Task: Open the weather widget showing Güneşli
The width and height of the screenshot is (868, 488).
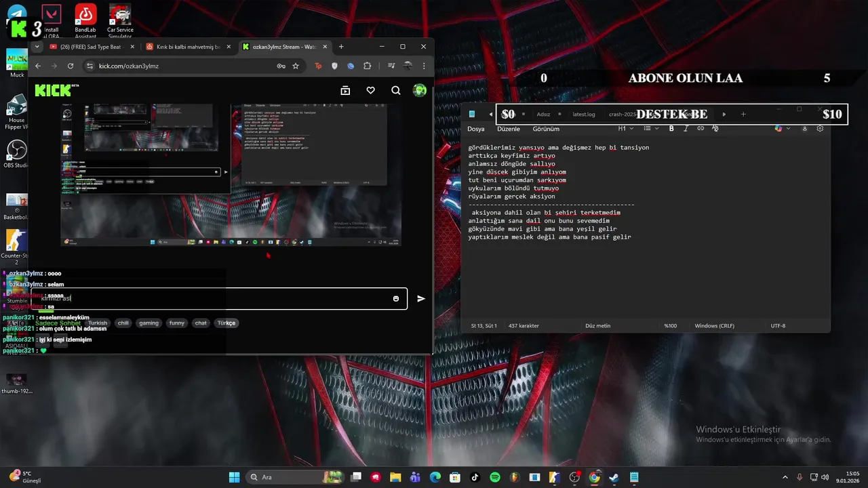Action: point(26,477)
